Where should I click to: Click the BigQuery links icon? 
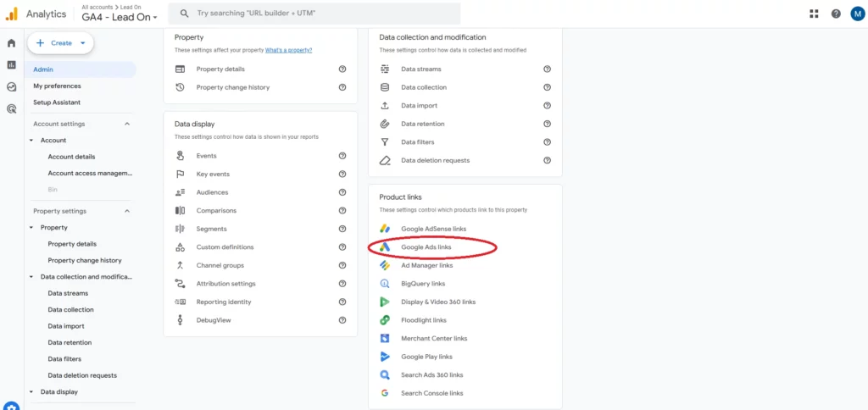pyautogui.click(x=385, y=283)
